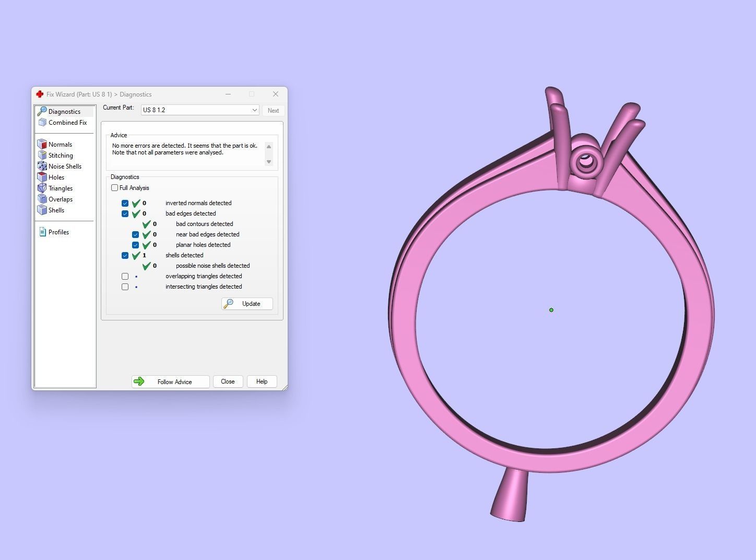Click the Diagnostics magnifier icon in sidebar
This screenshot has height=560, width=756.
(x=42, y=111)
